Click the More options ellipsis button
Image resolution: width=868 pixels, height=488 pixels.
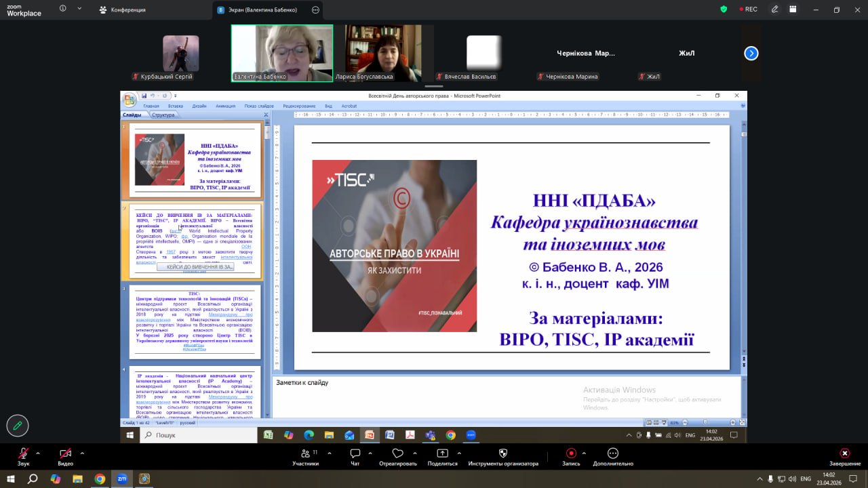(612, 453)
